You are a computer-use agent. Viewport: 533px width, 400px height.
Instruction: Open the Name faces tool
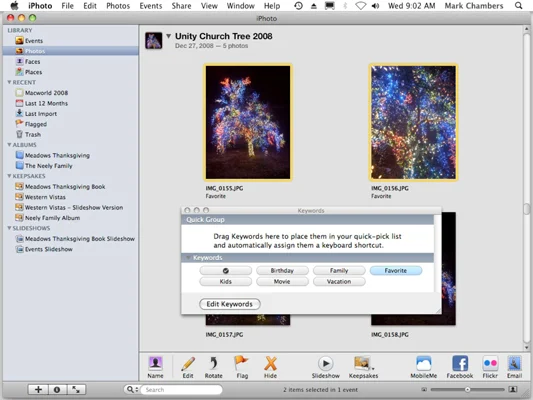click(x=155, y=367)
